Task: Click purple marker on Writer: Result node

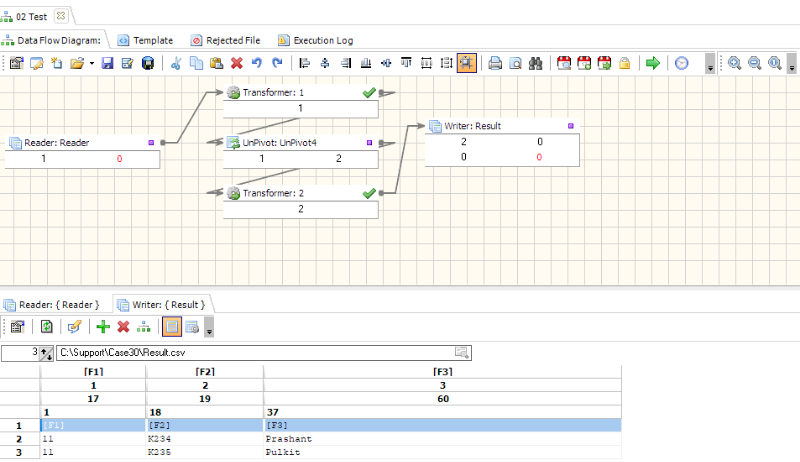Action: [570, 125]
